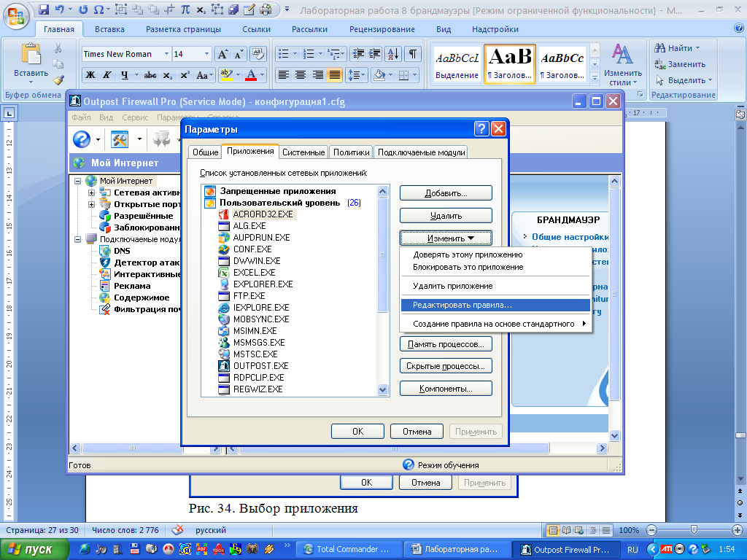Justify text in Word ribbon
This screenshot has height=560, width=747.
(x=334, y=75)
